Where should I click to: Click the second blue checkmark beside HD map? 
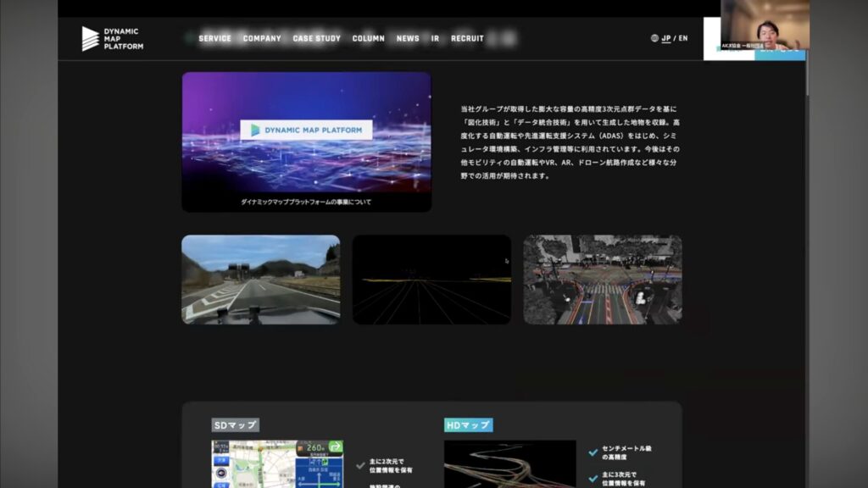[593, 478]
